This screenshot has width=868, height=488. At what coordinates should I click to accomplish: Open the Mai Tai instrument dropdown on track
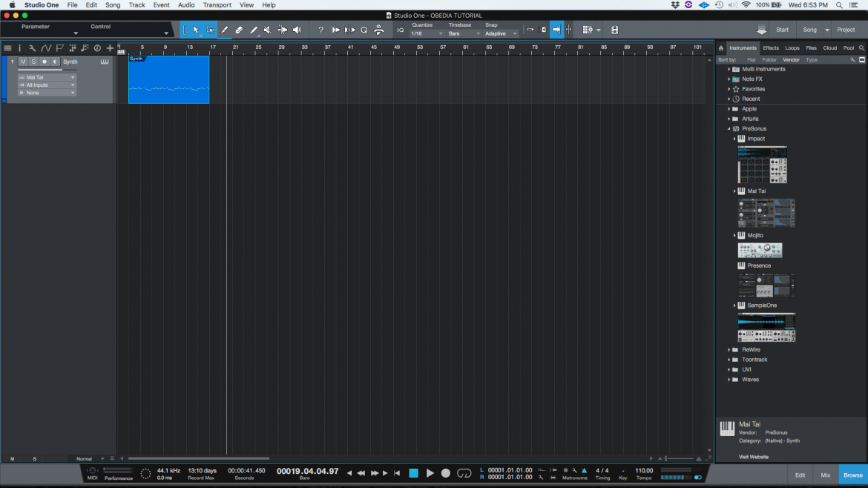coord(47,77)
